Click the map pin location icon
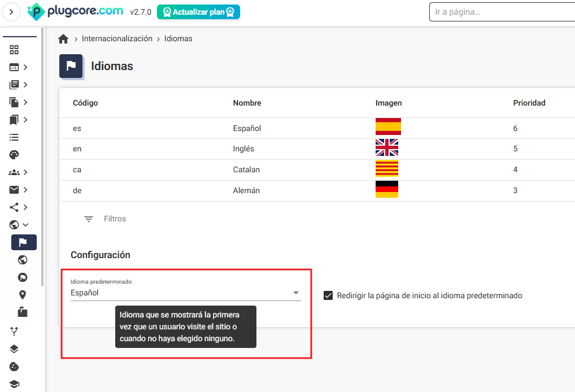Image resolution: width=575 pixels, height=392 pixels. (x=23, y=295)
